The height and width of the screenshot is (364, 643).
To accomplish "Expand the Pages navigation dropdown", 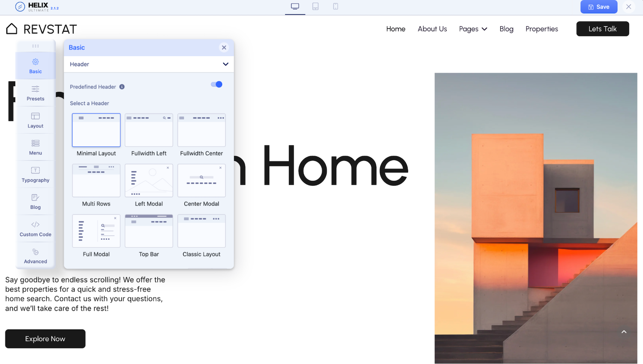I will 473,29.
